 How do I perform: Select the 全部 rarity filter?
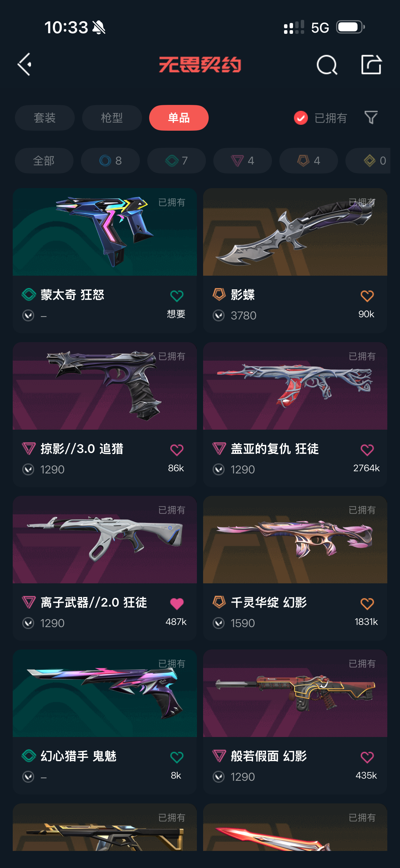(x=44, y=161)
